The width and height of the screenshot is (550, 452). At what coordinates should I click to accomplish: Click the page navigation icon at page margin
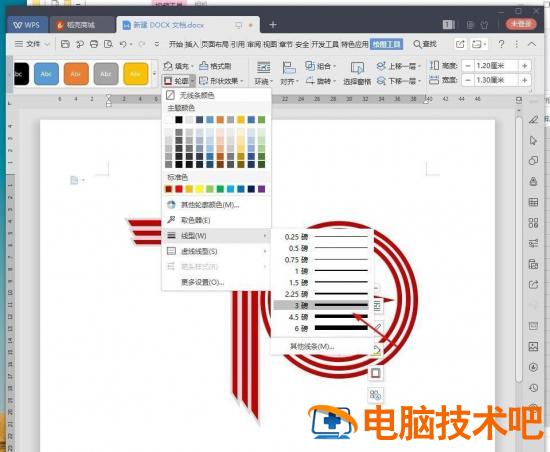click(75, 180)
